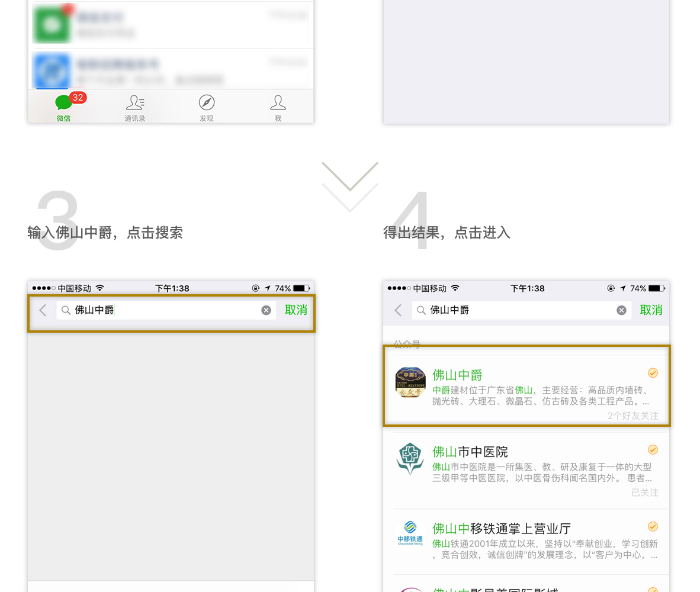Open the 微信 chats tab
The width and height of the screenshot is (700, 592).
(x=64, y=107)
